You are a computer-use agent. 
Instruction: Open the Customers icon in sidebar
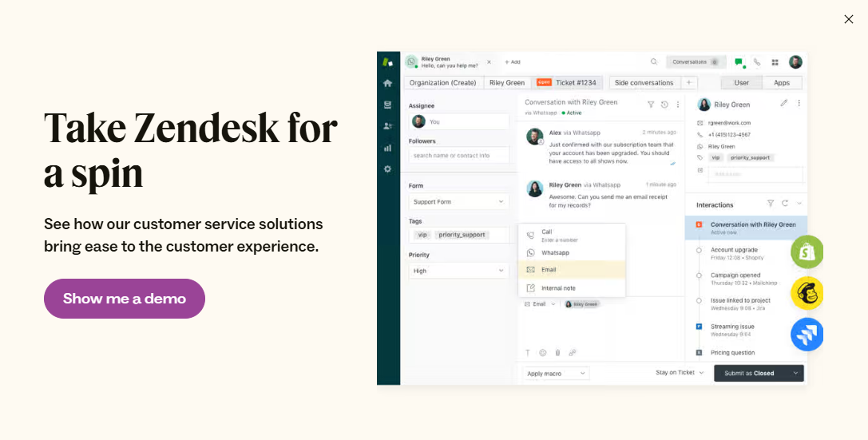click(x=387, y=126)
